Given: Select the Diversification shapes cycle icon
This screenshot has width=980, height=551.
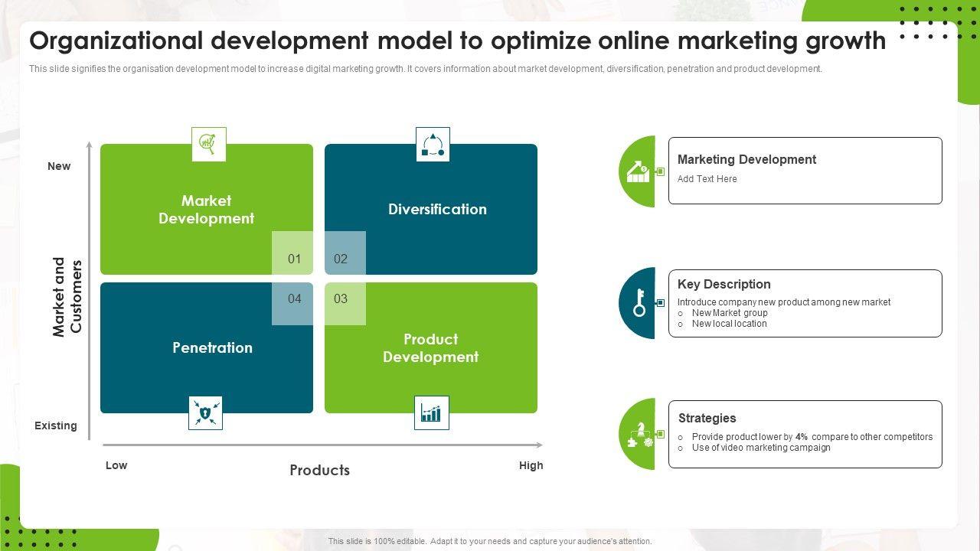Looking at the screenshot, I should coord(433,144).
